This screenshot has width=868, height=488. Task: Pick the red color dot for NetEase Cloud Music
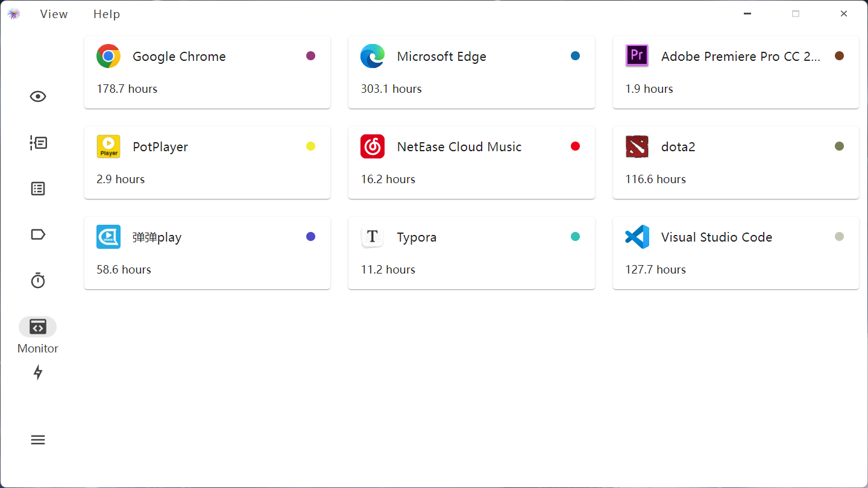575,146
